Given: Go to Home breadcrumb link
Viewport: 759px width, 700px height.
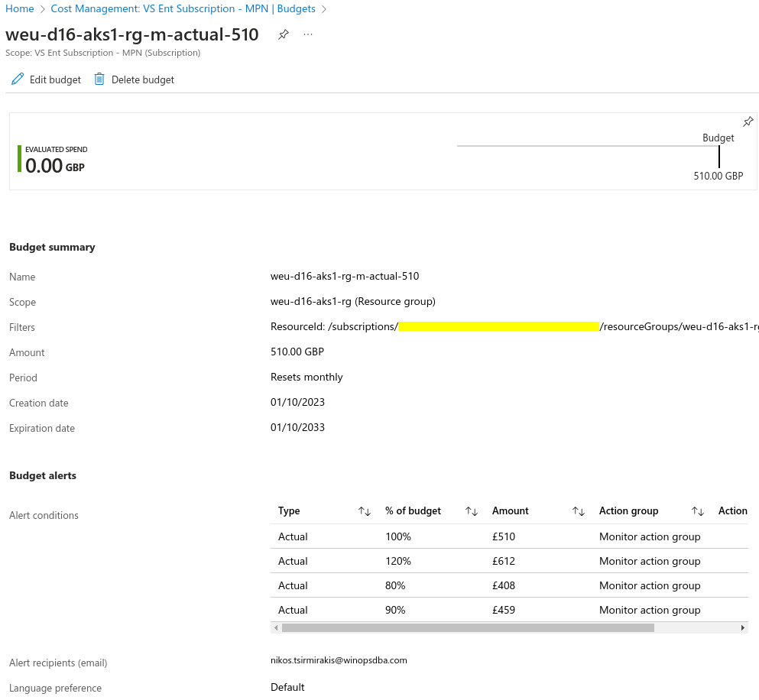Looking at the screenshot, I should [x=19, y=9].
